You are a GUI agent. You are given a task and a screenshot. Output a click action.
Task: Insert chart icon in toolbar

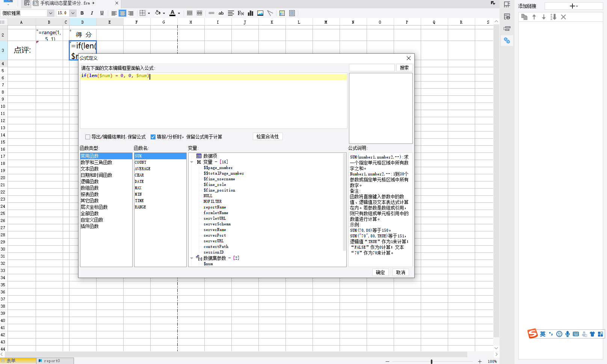[251, 13]
